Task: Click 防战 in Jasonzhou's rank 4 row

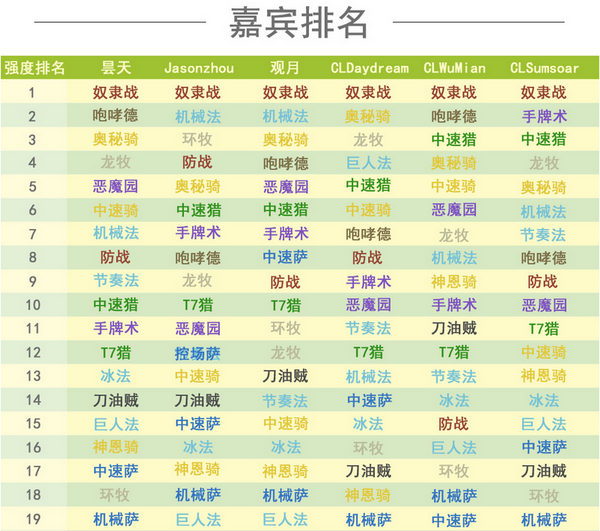Action: pyautogui.click(x=197, y=162)
